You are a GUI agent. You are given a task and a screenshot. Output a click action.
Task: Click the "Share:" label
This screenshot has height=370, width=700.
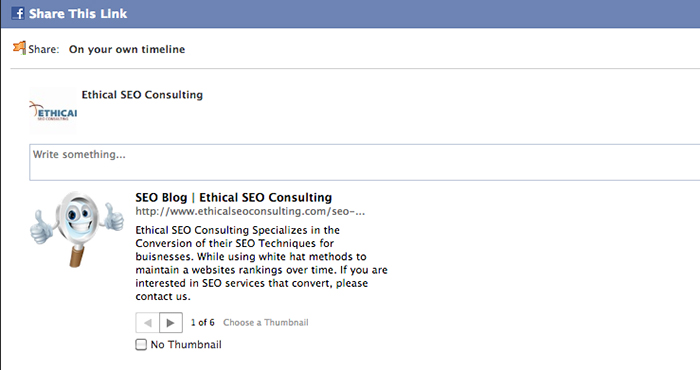pos(44,49)
